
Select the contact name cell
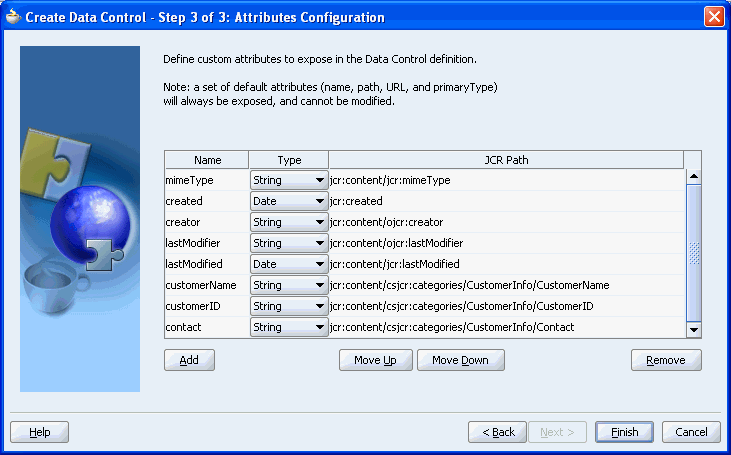click(x=207, y=327)
